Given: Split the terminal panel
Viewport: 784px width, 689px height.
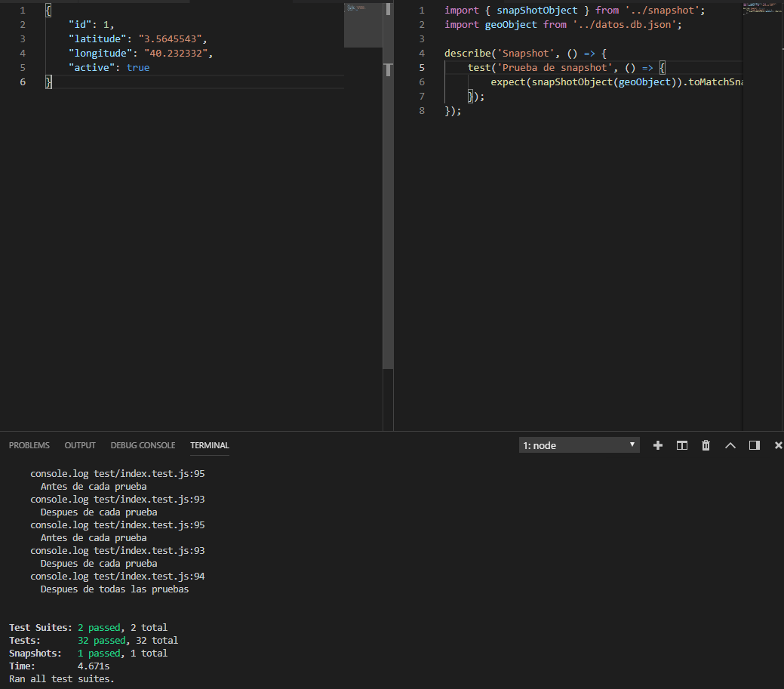Looking at the screenshot, I should 682,445.
